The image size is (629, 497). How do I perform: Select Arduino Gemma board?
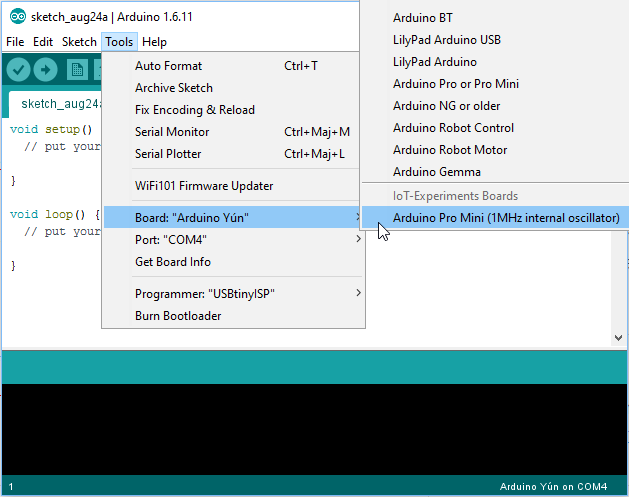[x=495, y=172]
